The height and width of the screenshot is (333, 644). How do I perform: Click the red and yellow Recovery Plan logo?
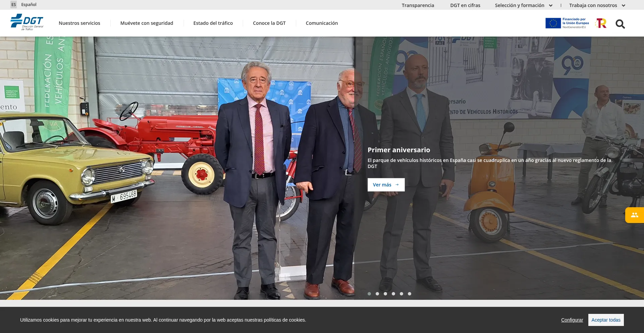coord(601,23)
